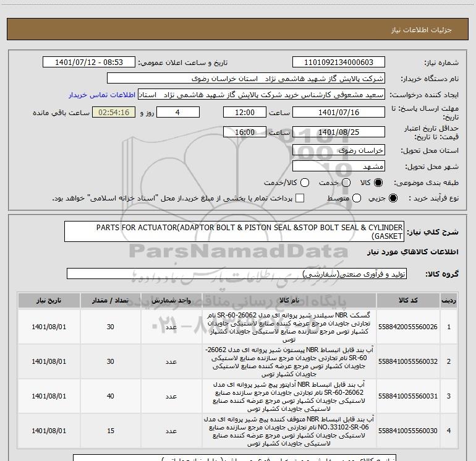Image resolution: width=476 pixels, height=461 pixels.
Task: Select the کالا radio button
Action: point(379,183)
